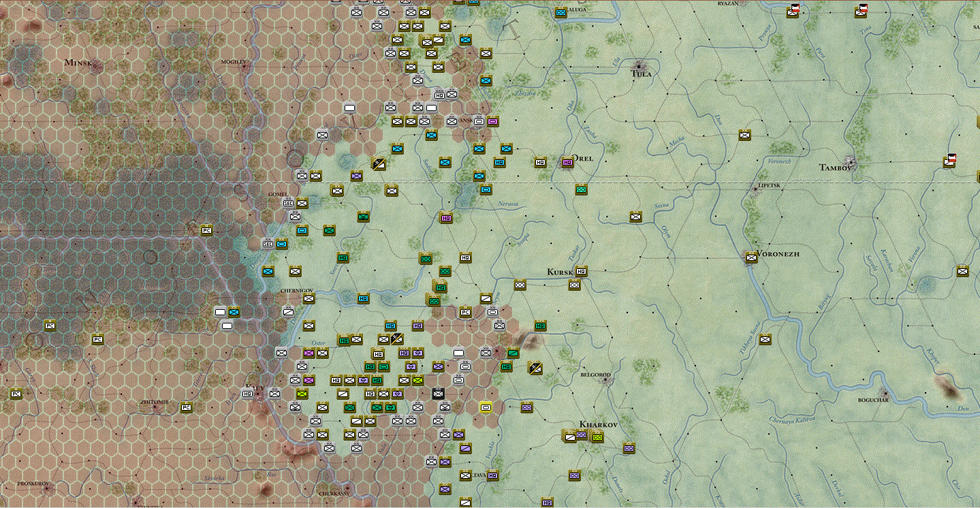Click the yellow-highlighted armor counter
The height and width of the screenshot is (508, 980).
486,407
